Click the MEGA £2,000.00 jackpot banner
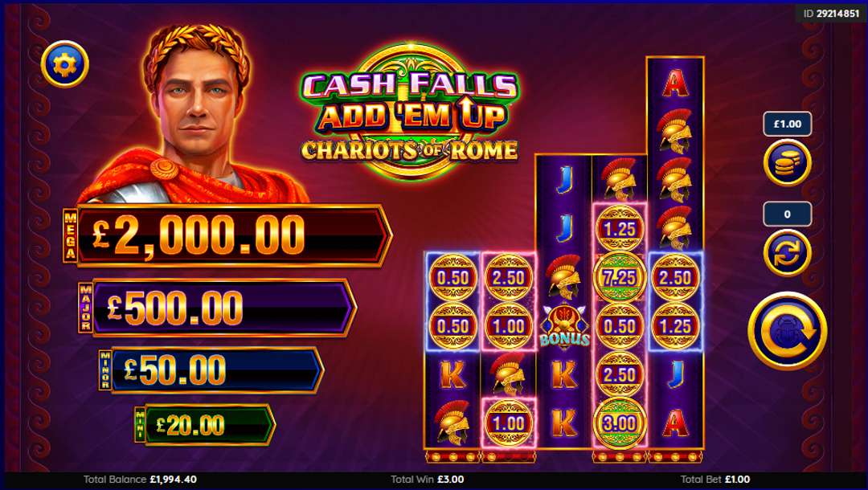 pyautogui.click(x=227, y=235)
